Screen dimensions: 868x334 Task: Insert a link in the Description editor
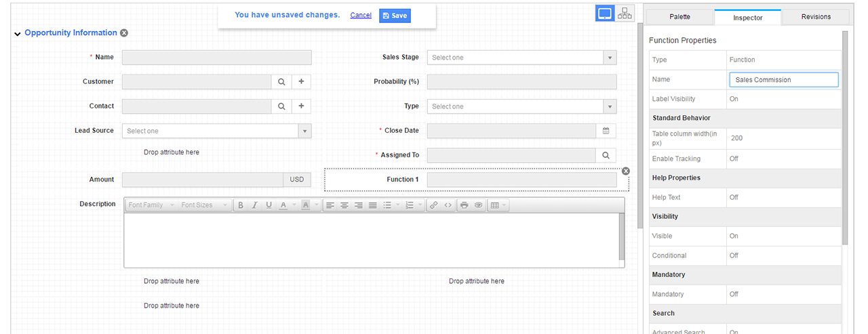click(433, 205)
